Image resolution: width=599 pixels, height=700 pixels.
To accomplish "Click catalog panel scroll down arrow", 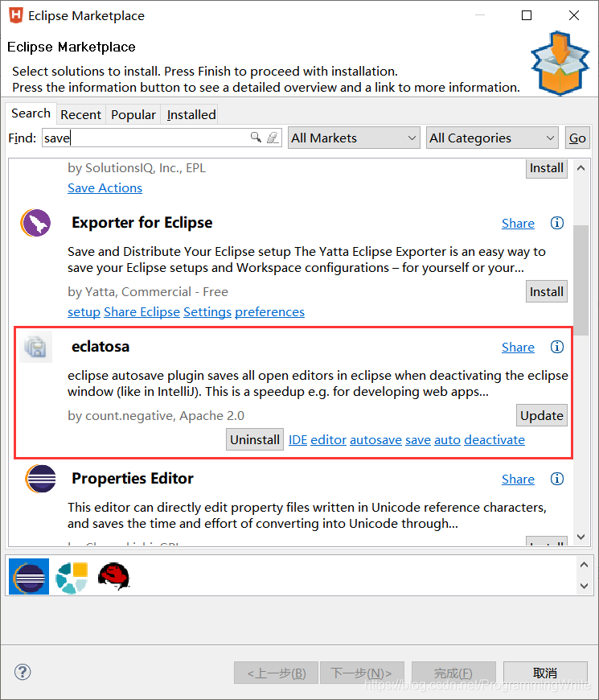I will coord(584,586).
